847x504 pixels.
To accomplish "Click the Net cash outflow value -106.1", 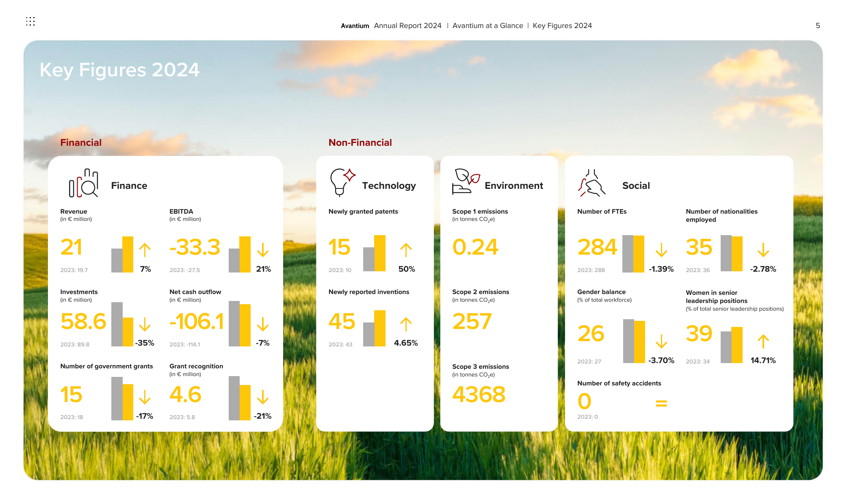I will pos(197,321).
